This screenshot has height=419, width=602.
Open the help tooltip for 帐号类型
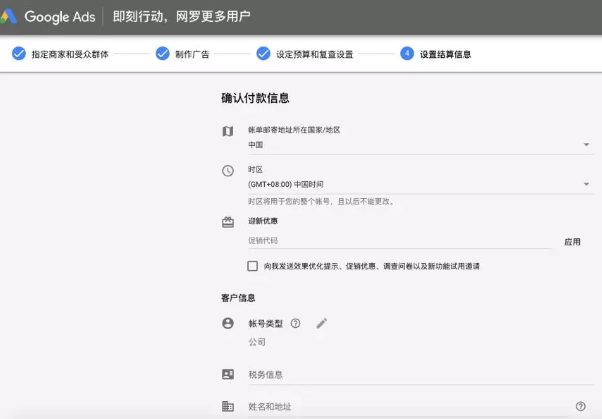point(295,323)
